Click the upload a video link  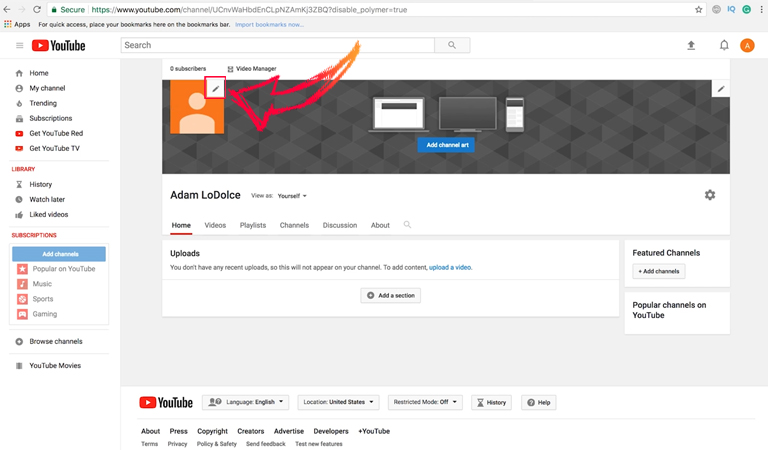(x=450, y=267)
